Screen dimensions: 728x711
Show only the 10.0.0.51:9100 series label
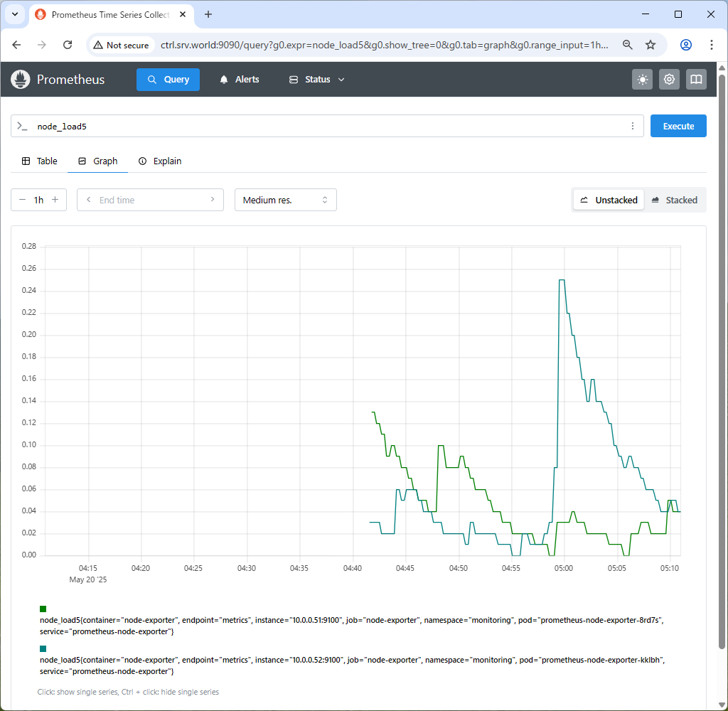pos(351,626)
